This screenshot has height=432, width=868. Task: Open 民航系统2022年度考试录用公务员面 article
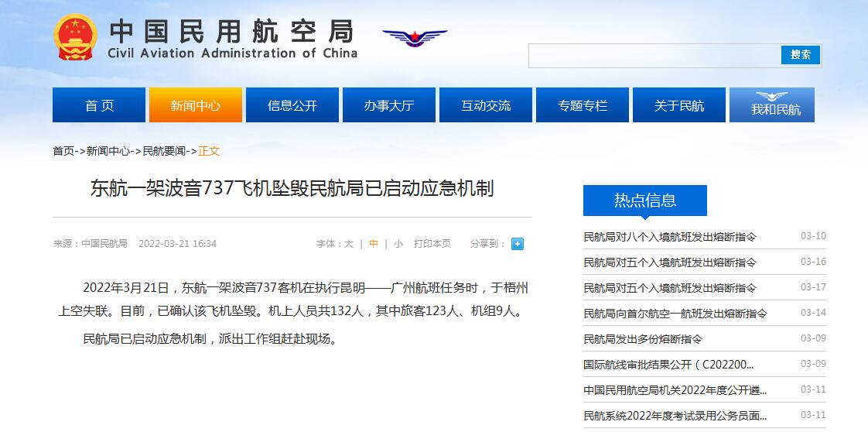(x=675, y=416)
